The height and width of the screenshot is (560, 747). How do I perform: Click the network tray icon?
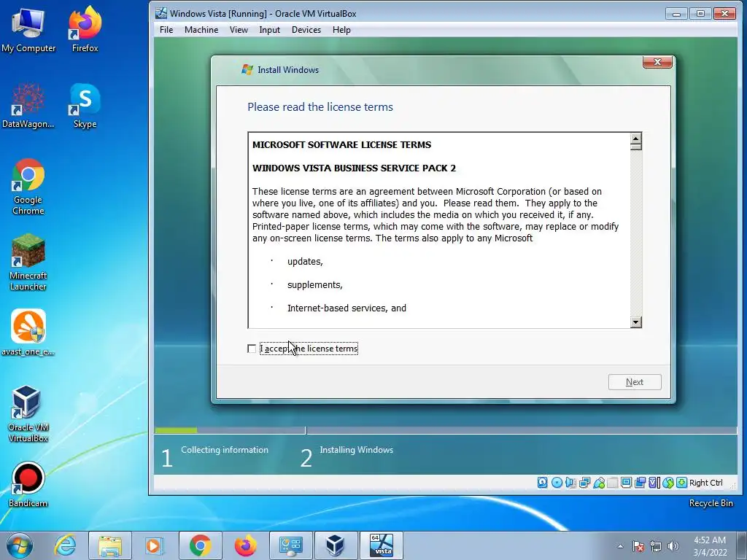[x=656, y=546]
